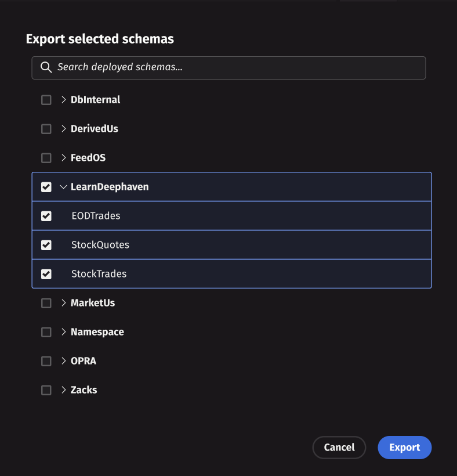Click the Export button
The image size is (457, 476).
coord(404,448)
